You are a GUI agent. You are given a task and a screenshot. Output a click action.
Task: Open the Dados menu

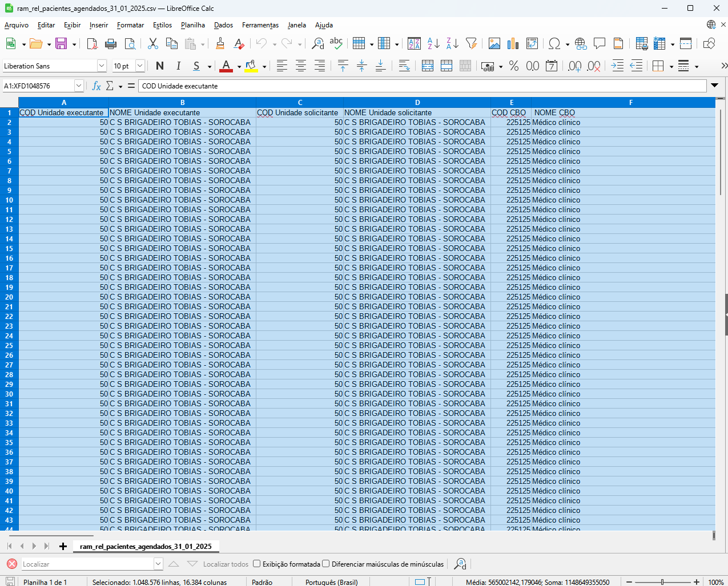(223, 25)
